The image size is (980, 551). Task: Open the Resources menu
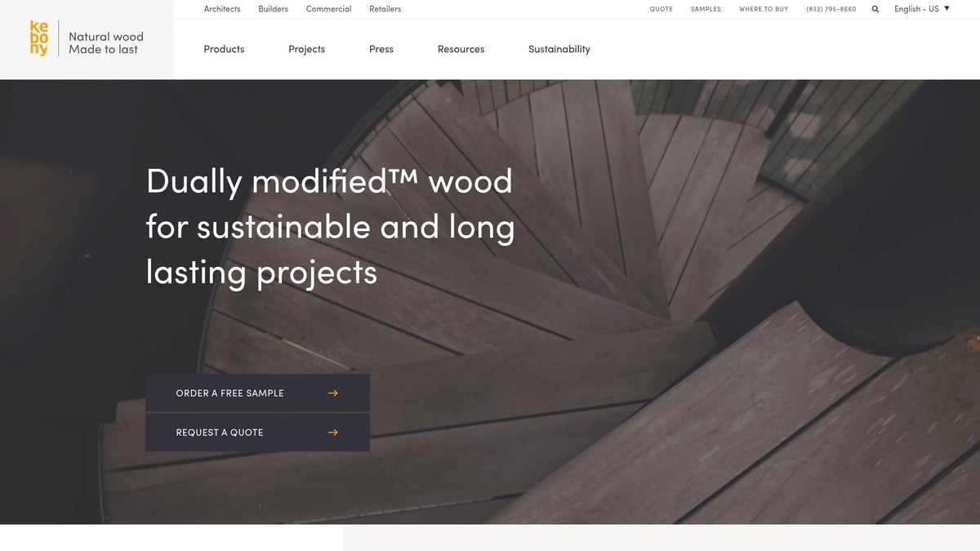pos(461,49)
